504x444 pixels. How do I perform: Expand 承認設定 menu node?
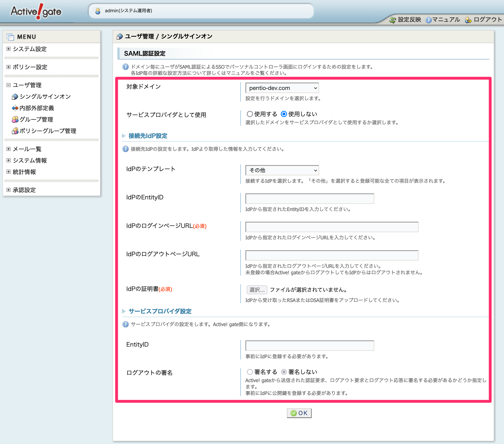click(8, 190)
